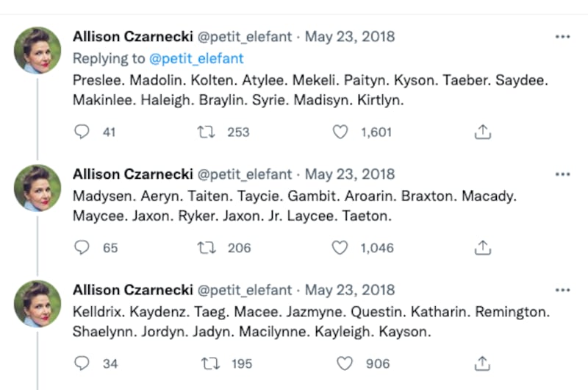The width and height of the screenshot is (588, 390).
Task: Reply to the tweet with 41 replies
Action: (x=82, y=132)
